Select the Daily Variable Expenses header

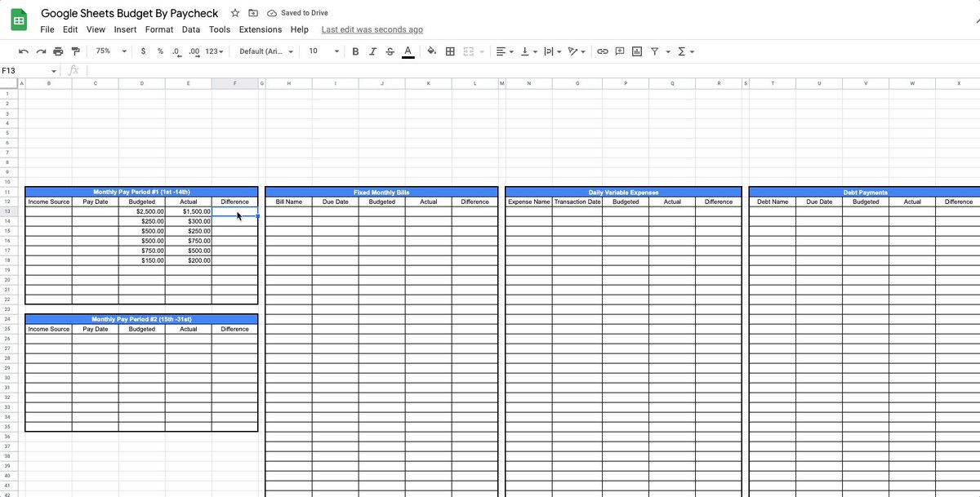[624, 192]
